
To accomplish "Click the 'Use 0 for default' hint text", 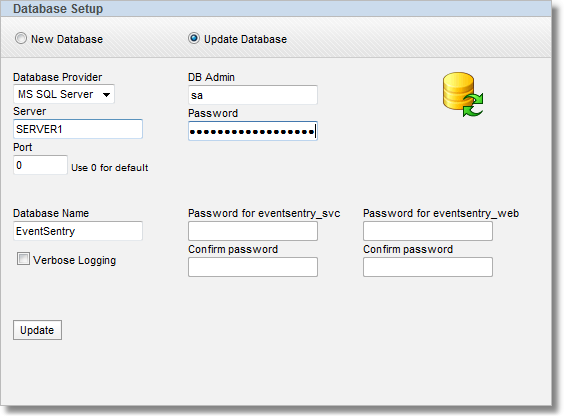I will (110, 168).
